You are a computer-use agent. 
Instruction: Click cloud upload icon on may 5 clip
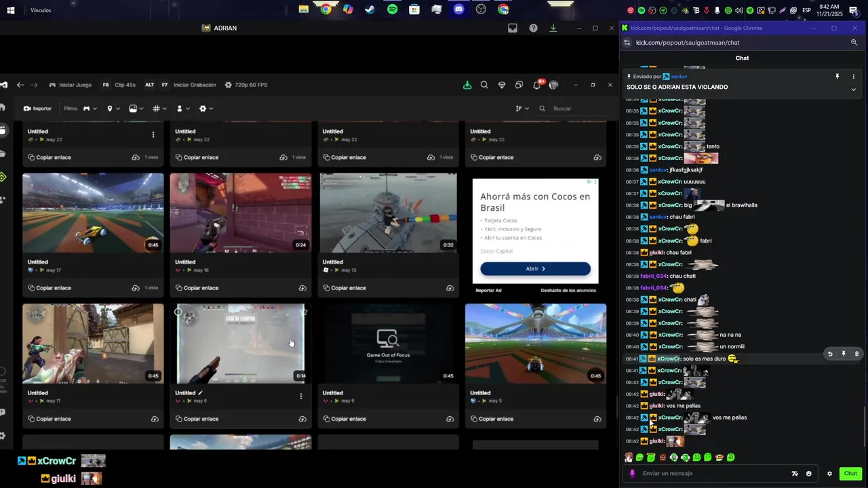click(x=597, y=419)
